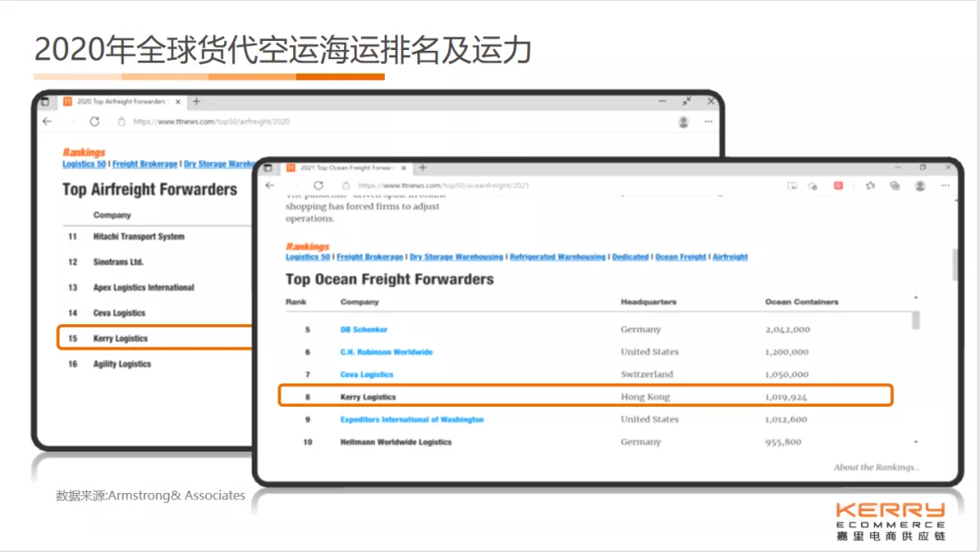Close the 2021 Top Ocean Freight tab
This screenshot has height=552, width=980.
point(404,168)
